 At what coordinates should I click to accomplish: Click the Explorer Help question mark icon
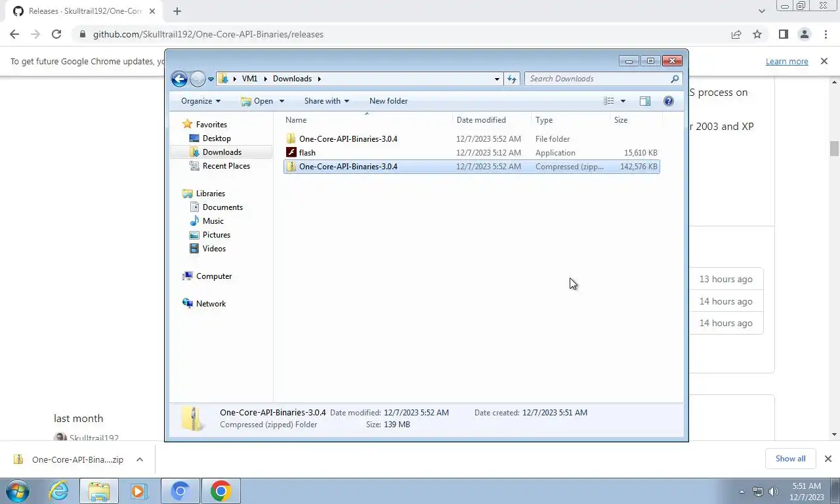[669, 101]
